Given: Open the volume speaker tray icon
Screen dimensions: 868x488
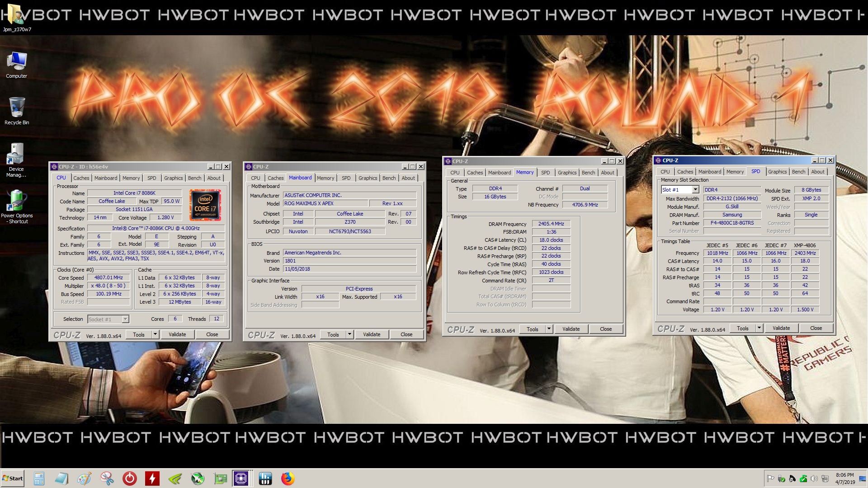Looking at the screenshot, I should (814, 479).
